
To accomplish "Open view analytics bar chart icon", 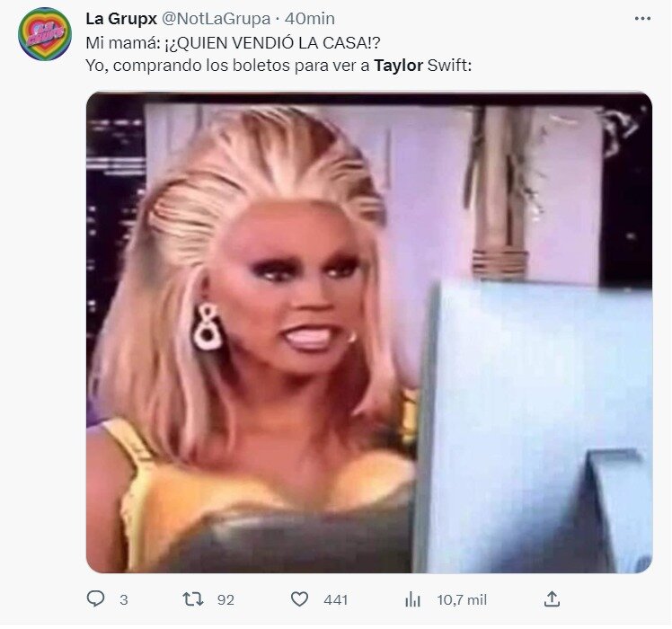I will pyautogui.click(x=412, y=599).
